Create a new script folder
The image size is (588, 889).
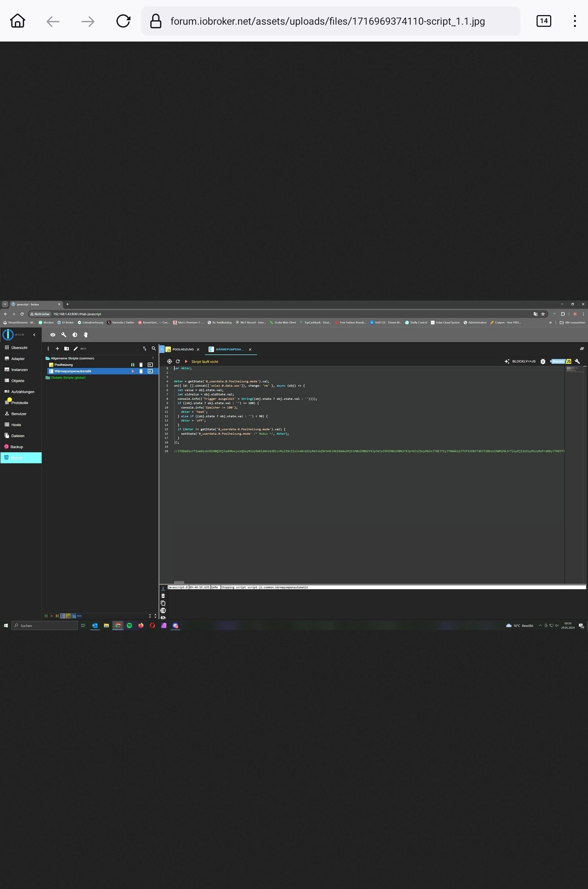tap(67, 349)
